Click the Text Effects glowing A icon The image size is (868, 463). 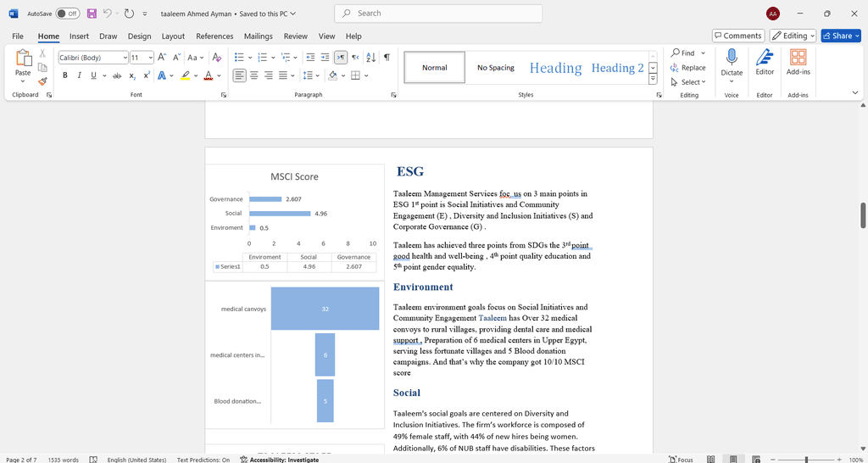[162, 75]
